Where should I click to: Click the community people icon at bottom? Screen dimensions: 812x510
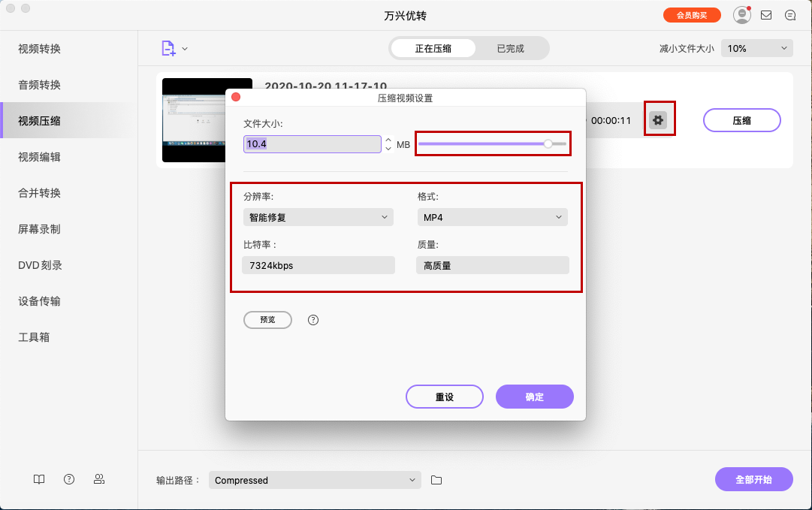click(98, 479)
